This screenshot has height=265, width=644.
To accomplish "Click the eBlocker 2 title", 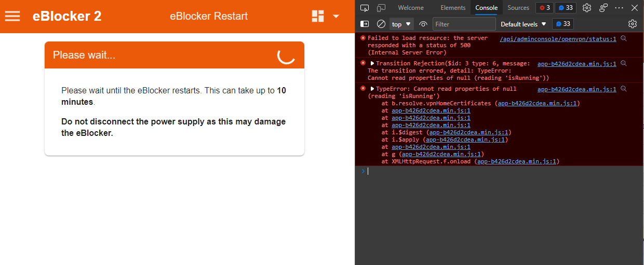I will click(67, 16).
